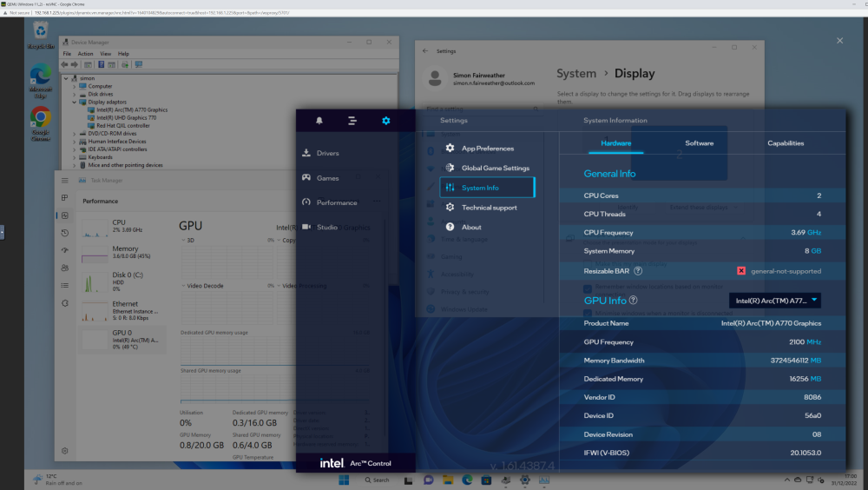
Task: Expand DVD/CD-ROM drives node
Action: tap(74, 134)
